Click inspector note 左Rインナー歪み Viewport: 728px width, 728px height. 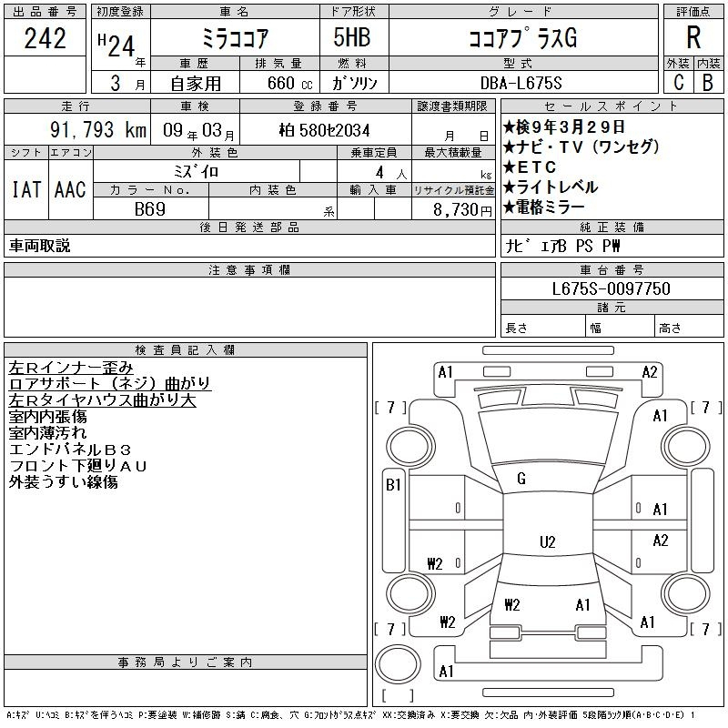71,368
